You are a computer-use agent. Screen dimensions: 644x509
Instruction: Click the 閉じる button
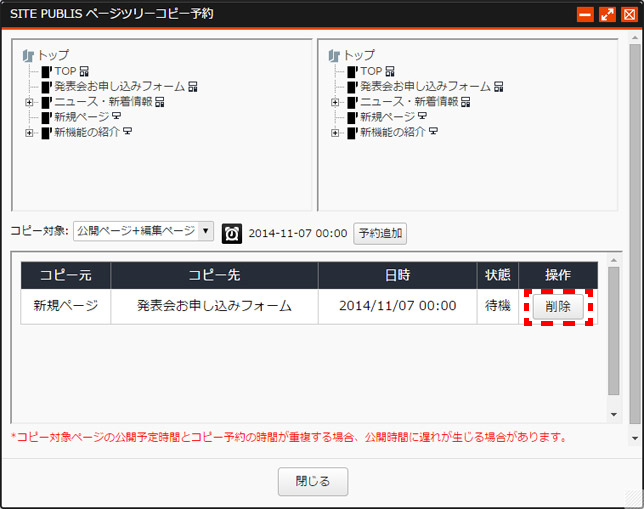pos(313,481)
